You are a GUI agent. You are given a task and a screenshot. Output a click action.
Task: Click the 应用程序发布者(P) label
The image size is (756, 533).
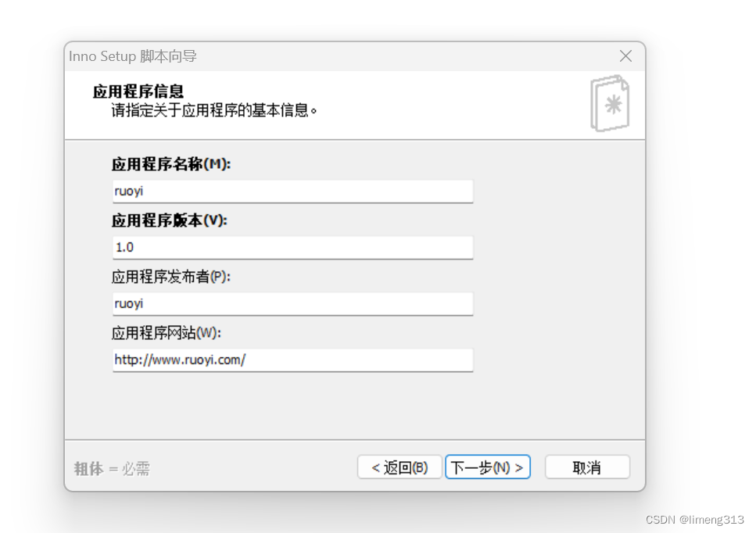(x=171, y=277)
